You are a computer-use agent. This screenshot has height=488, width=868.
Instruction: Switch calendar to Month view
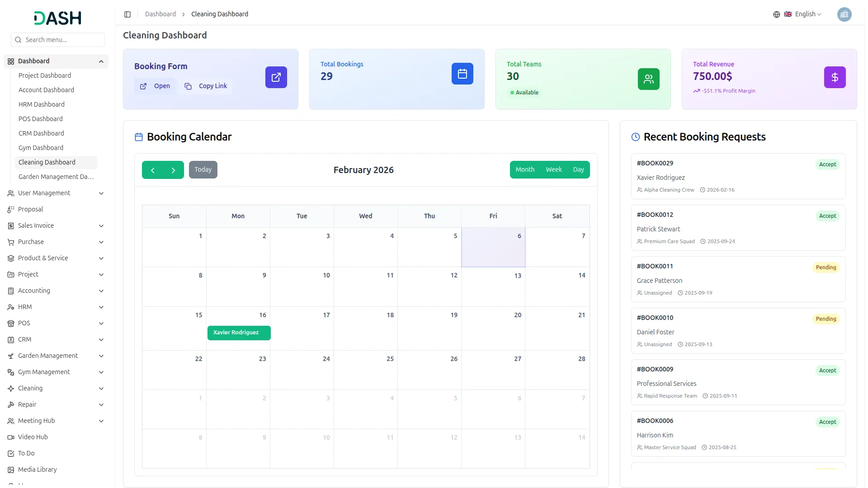[525, 170]
